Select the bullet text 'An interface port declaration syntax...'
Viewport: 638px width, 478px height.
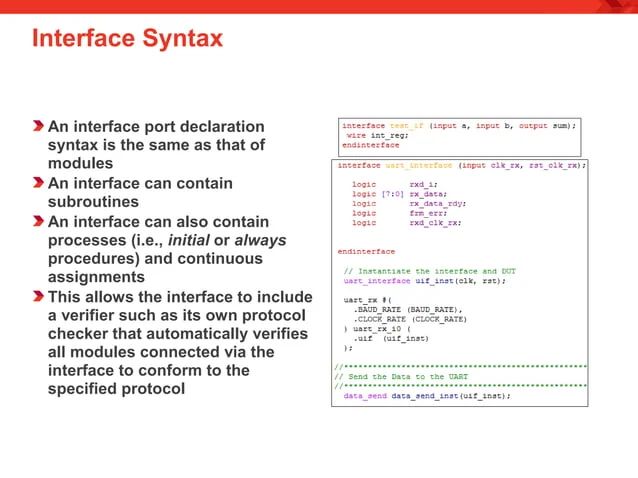pos(157,145)
